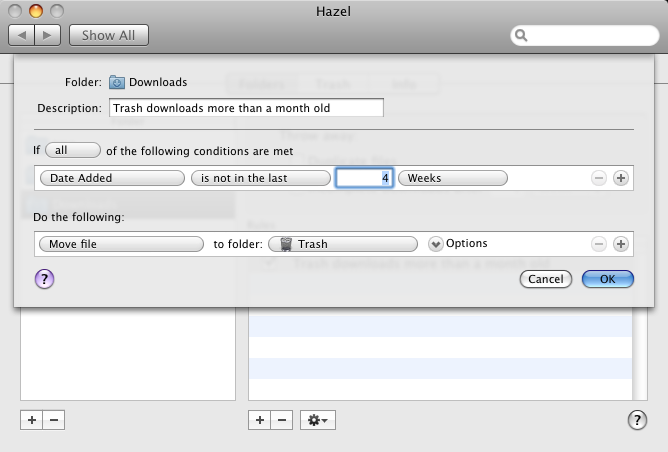The width and height of the screenshot is (668, 452).
Task: Remove a folder with the minus below folder list
Action: pyautogui.click(x=54, y=420)
